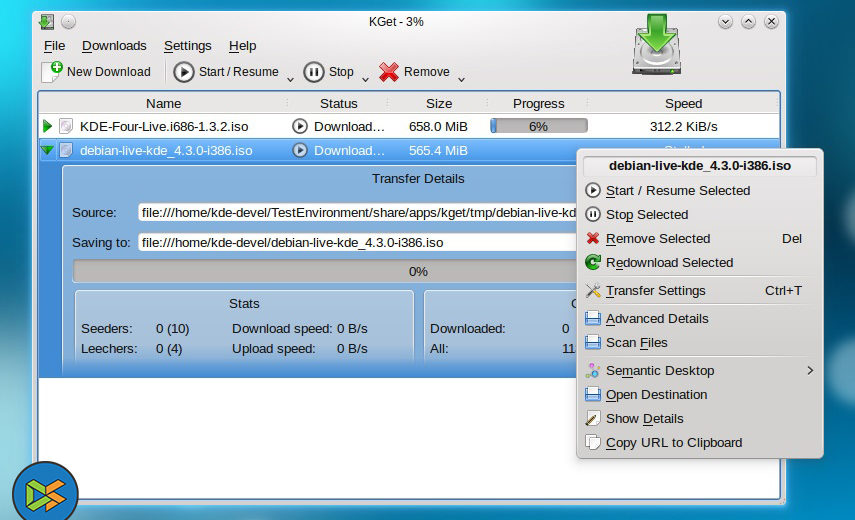Click the KGet app icon in title bar

click(x=46, y=22)
